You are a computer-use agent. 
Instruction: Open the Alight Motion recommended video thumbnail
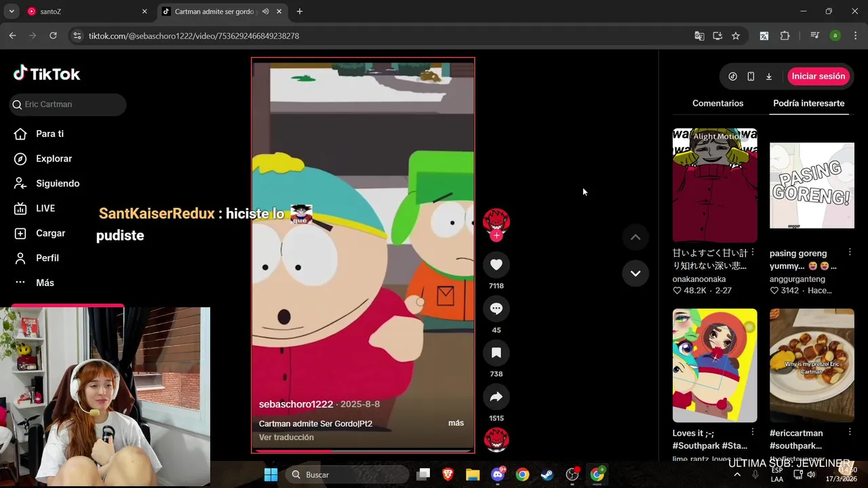coord(715,185)
